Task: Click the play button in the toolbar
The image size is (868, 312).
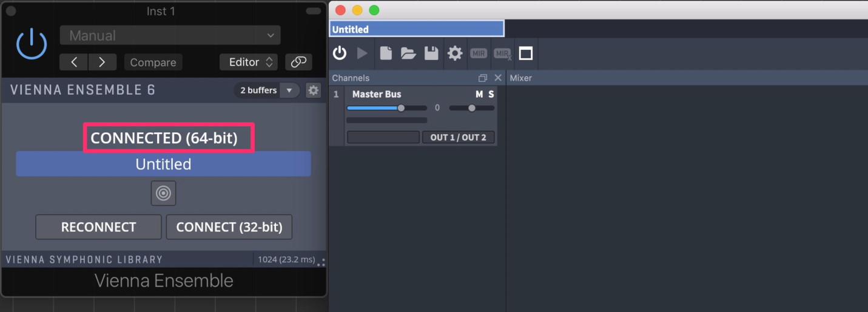Action: click(x=362, y=53)
